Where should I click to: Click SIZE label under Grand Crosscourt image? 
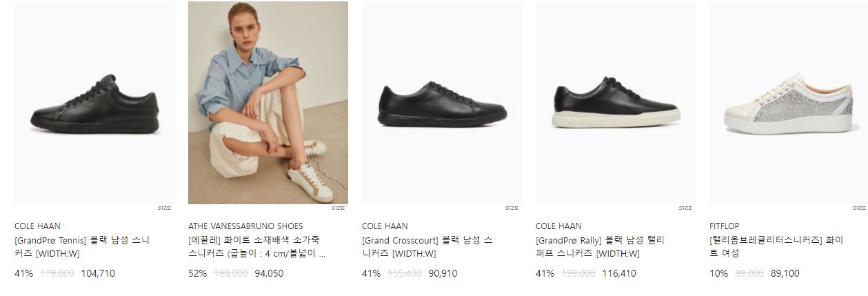click(x=512, y=208)
